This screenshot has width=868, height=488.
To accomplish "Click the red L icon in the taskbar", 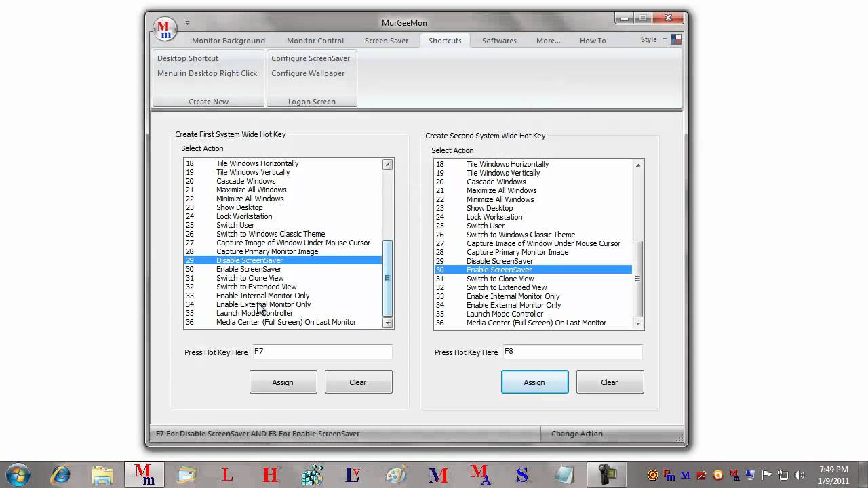I will point(228,474).
